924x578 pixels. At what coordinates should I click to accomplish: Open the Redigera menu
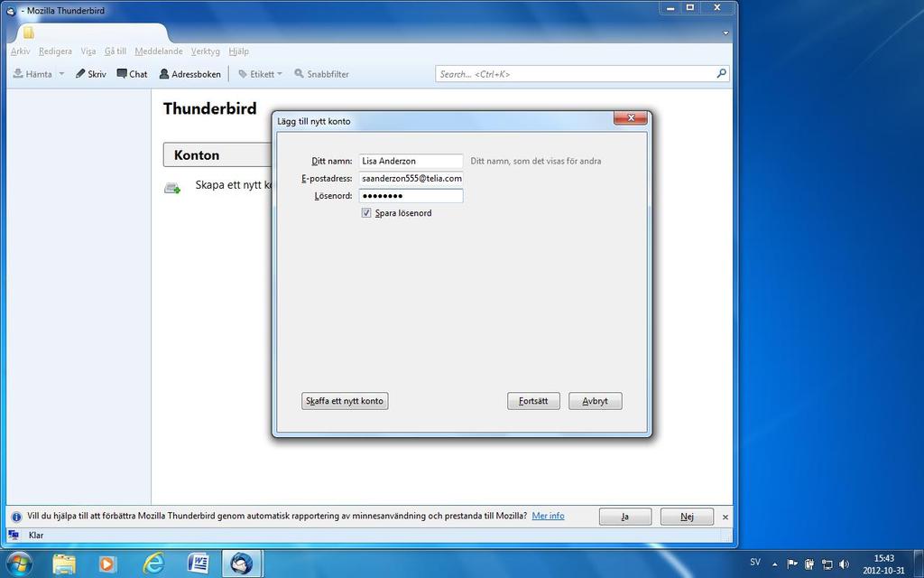click(x=55, y=51)
